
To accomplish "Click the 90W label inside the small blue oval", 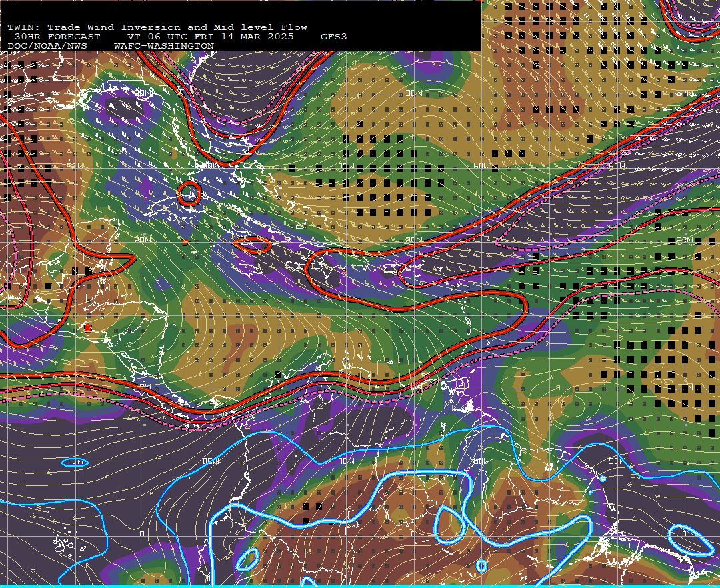I will point(75,462).
